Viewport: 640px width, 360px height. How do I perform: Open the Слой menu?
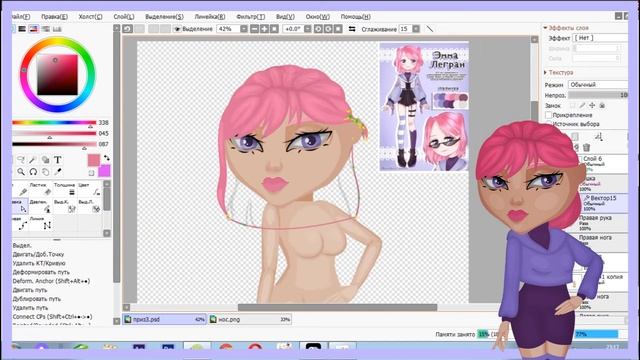[x=124, y=17]
